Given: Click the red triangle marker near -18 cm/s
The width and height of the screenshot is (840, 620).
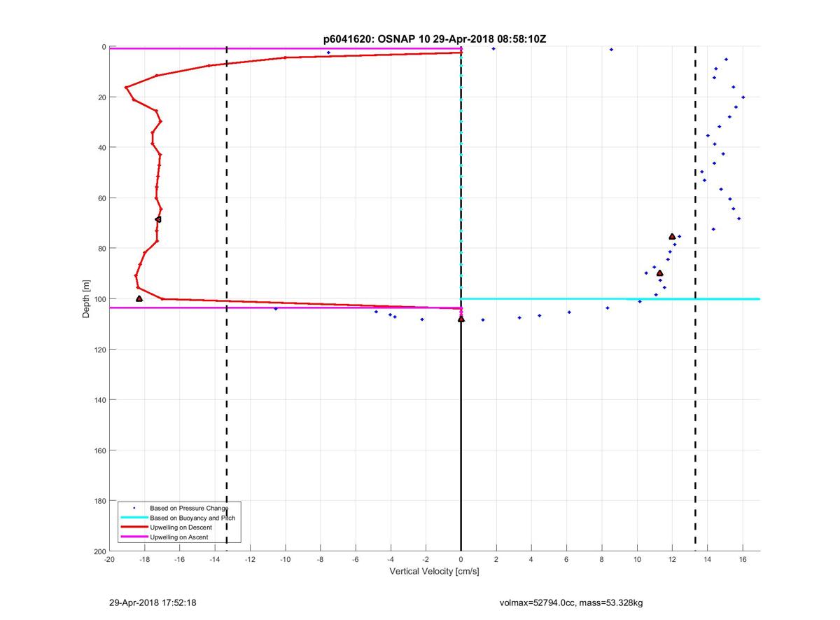Looking at the screenshot, I should tap(139, 298).
